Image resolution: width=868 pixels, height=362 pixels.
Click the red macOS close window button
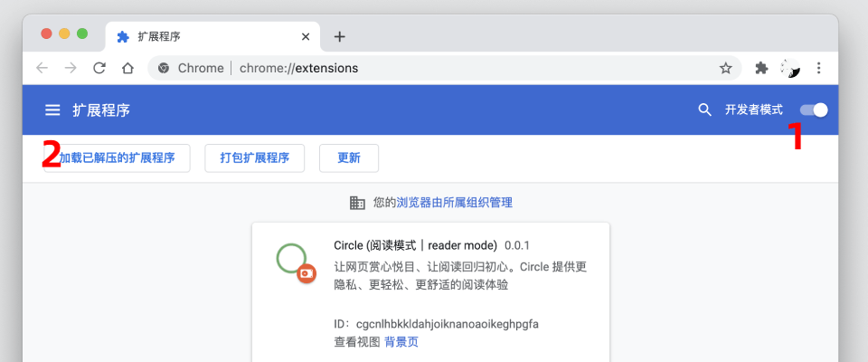pos(46,33)
